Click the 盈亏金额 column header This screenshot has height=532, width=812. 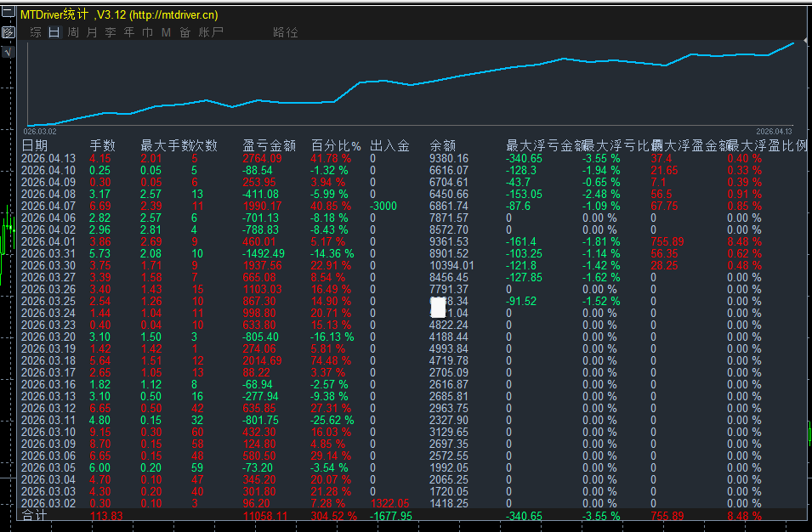[270, 146]
